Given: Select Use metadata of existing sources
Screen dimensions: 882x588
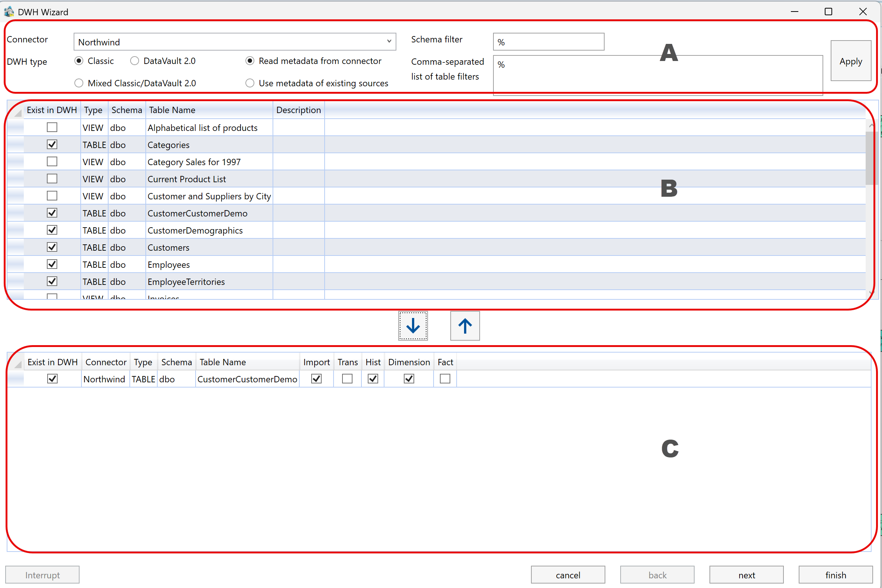Looking at the screenshot, I should click(250, 83).
